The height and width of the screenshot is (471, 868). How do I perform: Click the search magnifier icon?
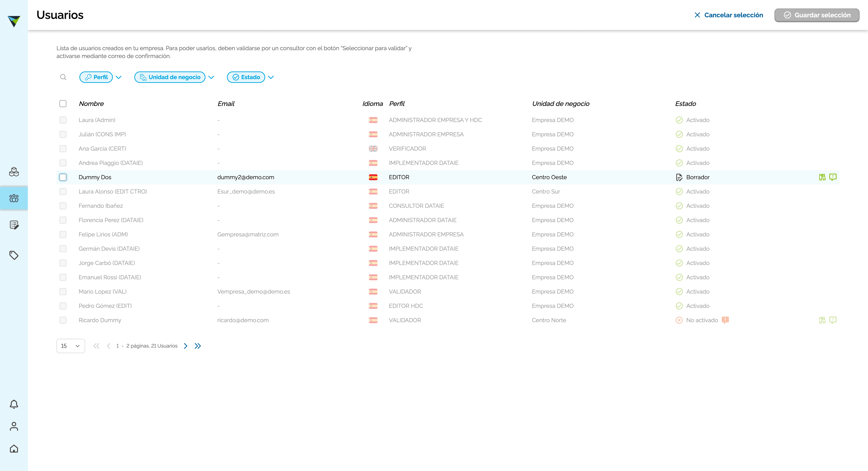click(63, 77)
